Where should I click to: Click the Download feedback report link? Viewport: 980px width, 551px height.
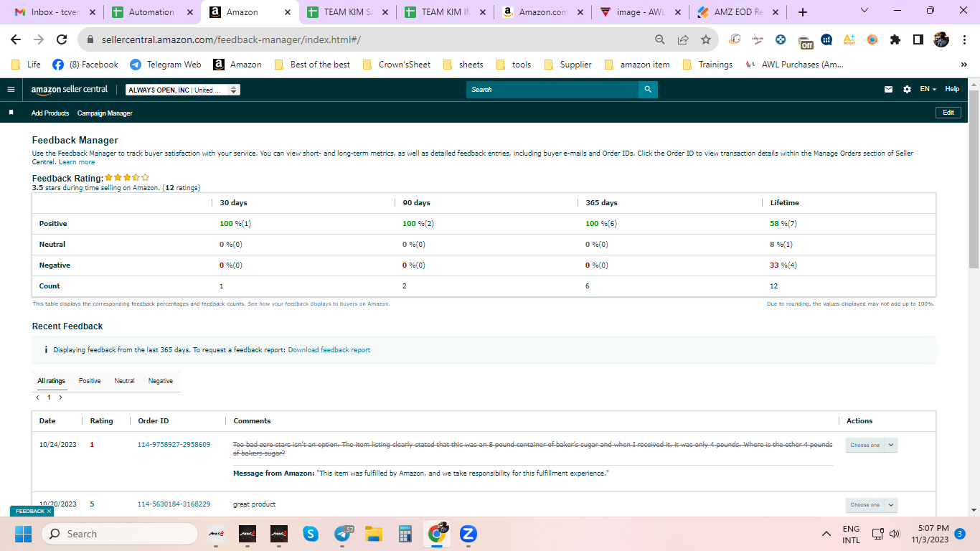(x=329, y=350)
